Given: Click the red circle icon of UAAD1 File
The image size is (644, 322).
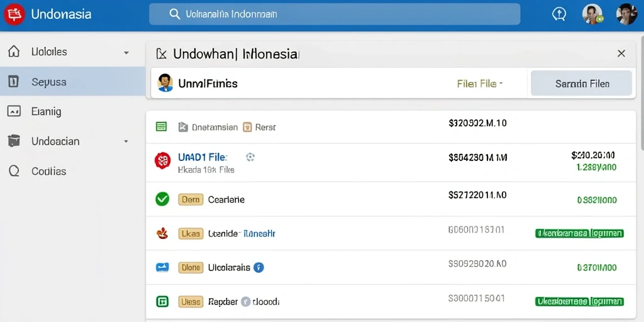Looking at the screenshot, I should point(162,160).
